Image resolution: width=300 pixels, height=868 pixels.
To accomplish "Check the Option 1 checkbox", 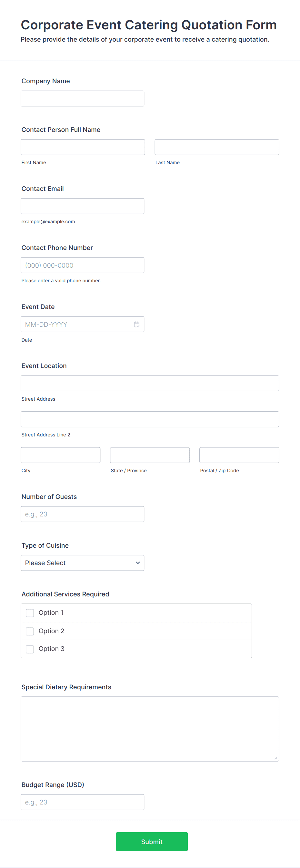I will click(30, 613).
